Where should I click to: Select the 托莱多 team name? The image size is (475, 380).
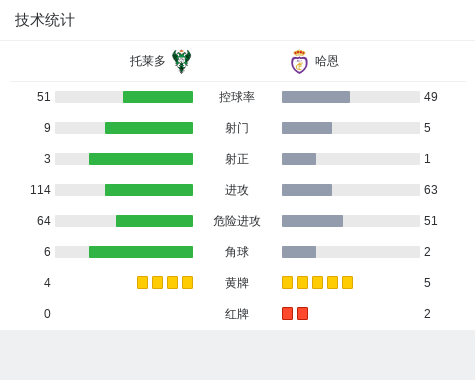(x=147, y=61)
